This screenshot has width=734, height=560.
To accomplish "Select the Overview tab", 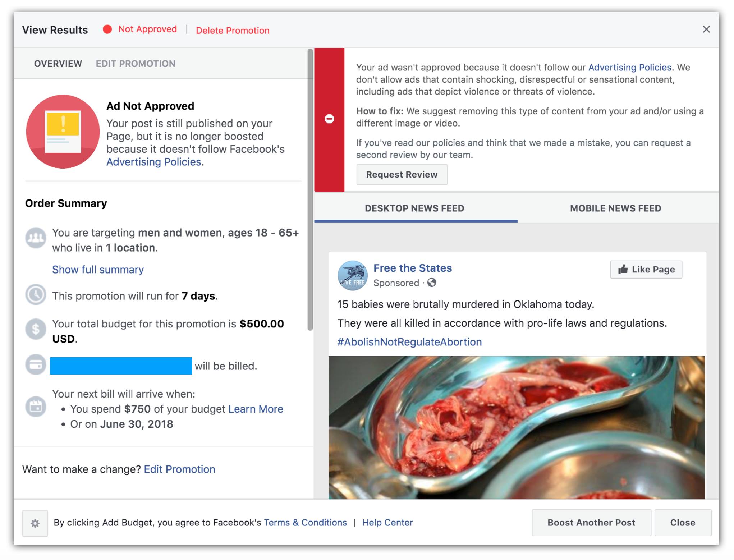I will (x=58, y=64).
